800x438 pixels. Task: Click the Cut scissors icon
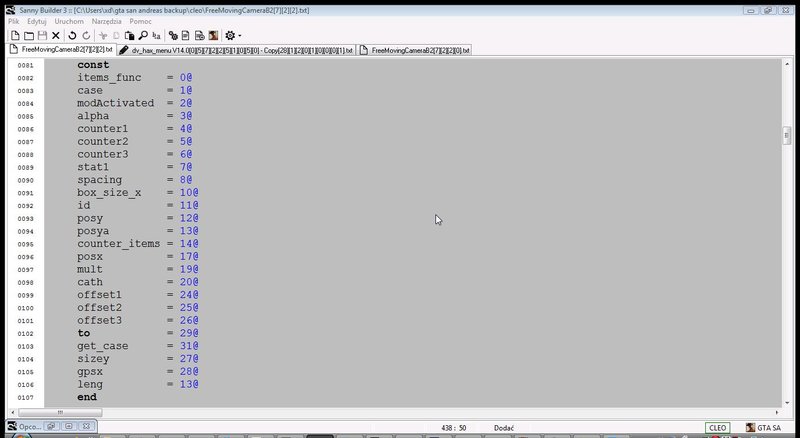103,35
